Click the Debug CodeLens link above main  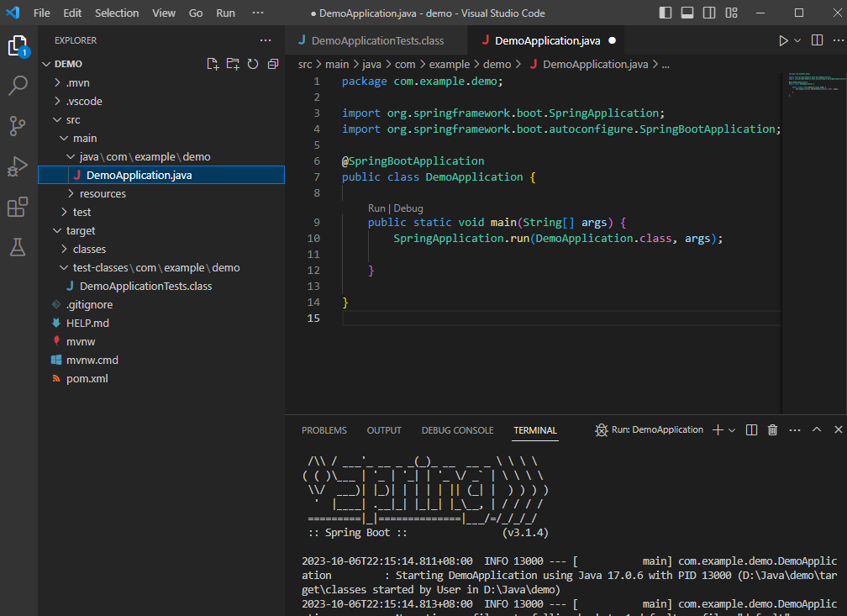point(408,208)
